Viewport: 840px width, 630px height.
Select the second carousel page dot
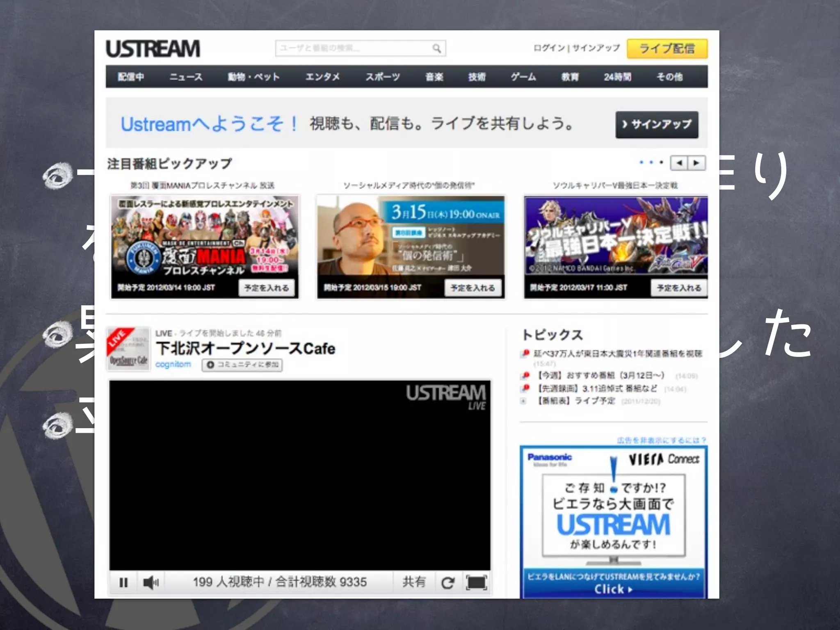pos(651,162)
